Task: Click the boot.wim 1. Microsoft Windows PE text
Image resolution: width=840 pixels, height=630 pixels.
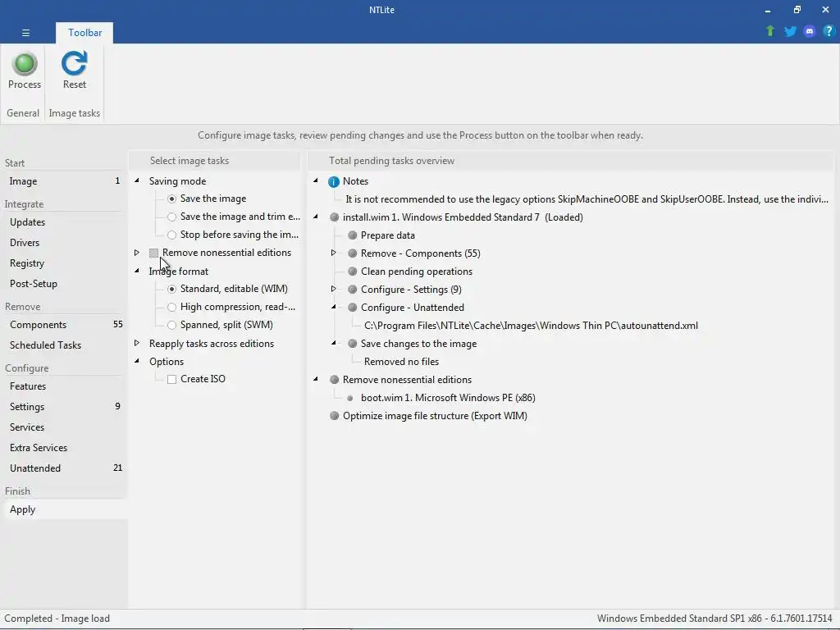Action: [448, 398]
